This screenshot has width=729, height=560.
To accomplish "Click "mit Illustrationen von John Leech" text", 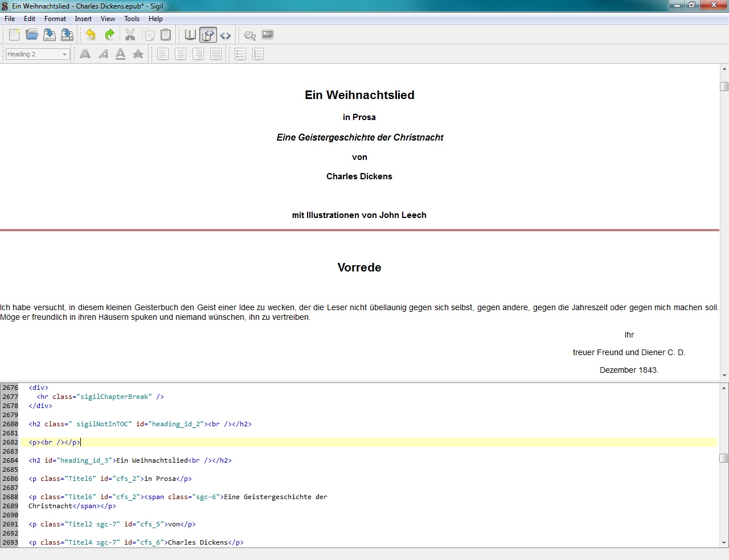I will (x=359, y=215).
